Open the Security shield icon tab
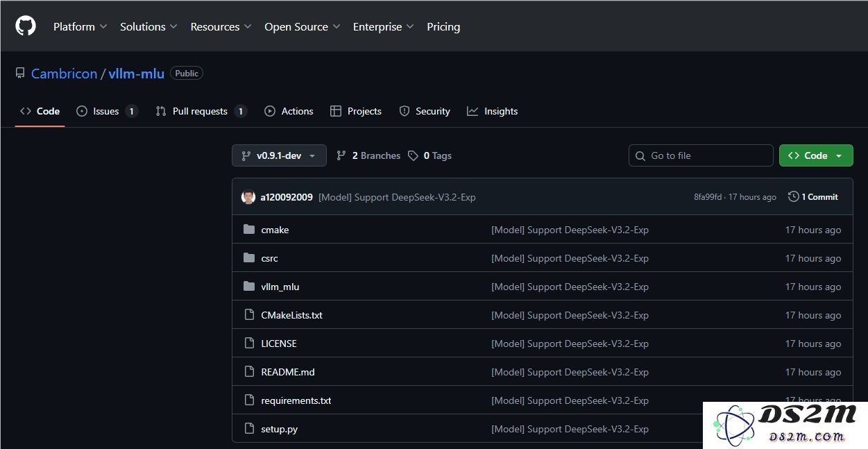Image resolution: width=868 pixels, height=449 pixels. click(404, 111)
